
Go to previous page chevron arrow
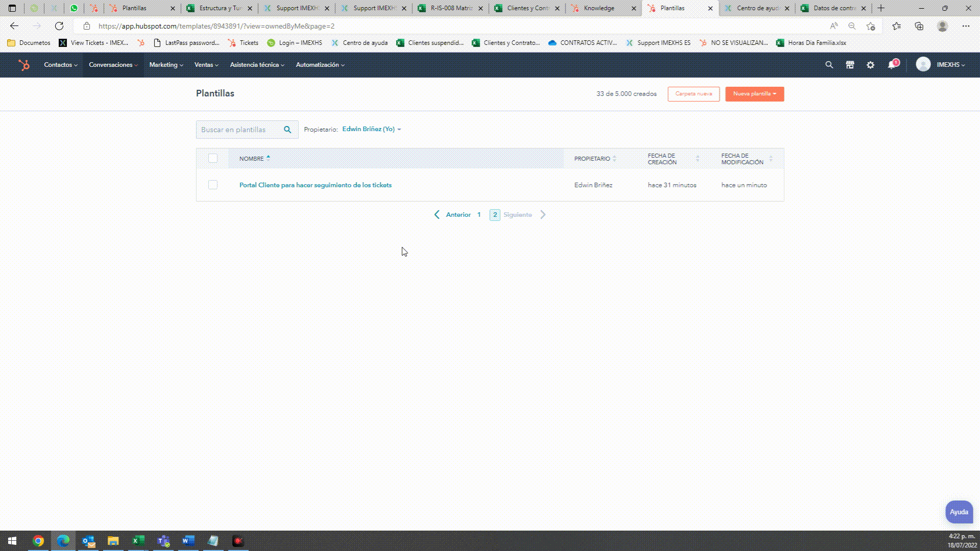(437, 215)
